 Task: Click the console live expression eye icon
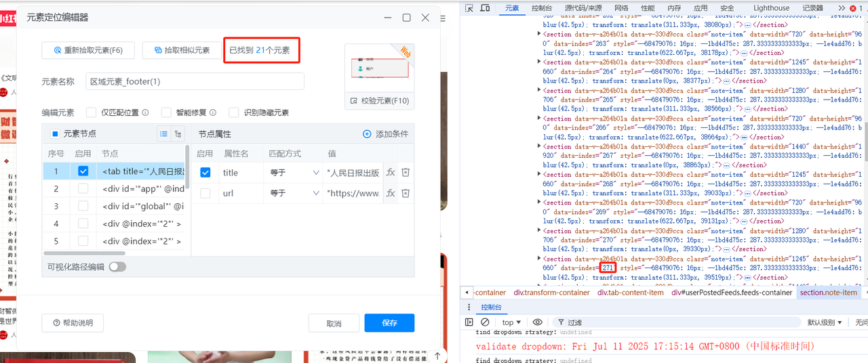point(538,322)
